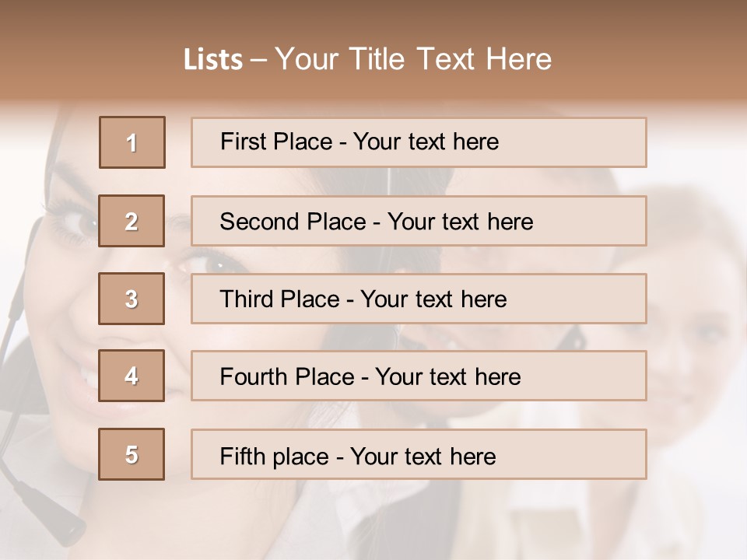747x560 pixels.
Task: Click the Fifth place text bar
Action: pyautogui.click(x=419, y=454)
